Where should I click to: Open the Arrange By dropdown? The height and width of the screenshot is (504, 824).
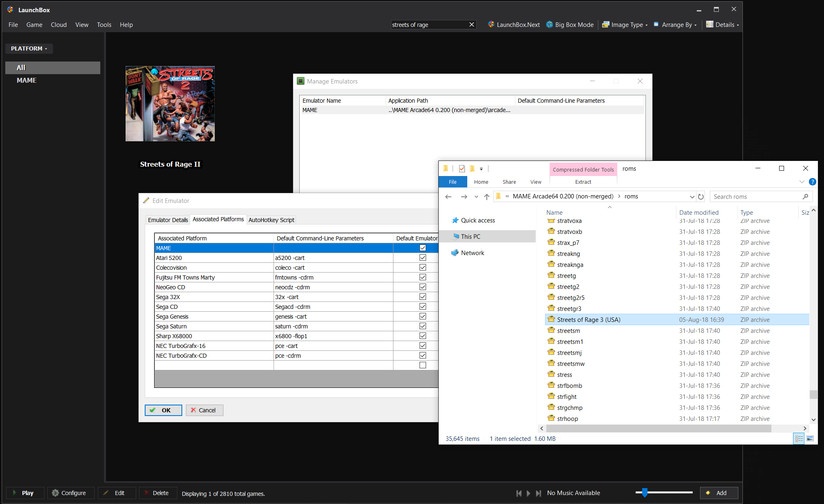click(x=675, y=25)
